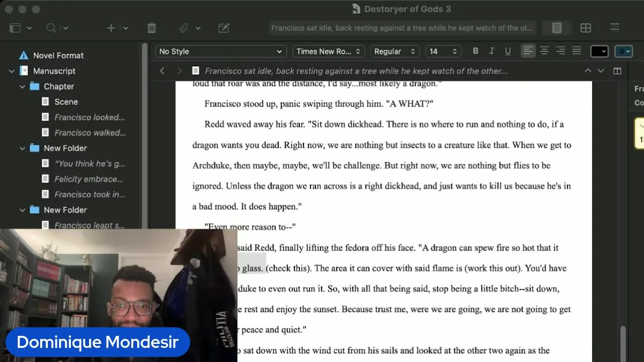Click the editor header document title
Viewport: 644px width, 362px height.
[356, 71]
